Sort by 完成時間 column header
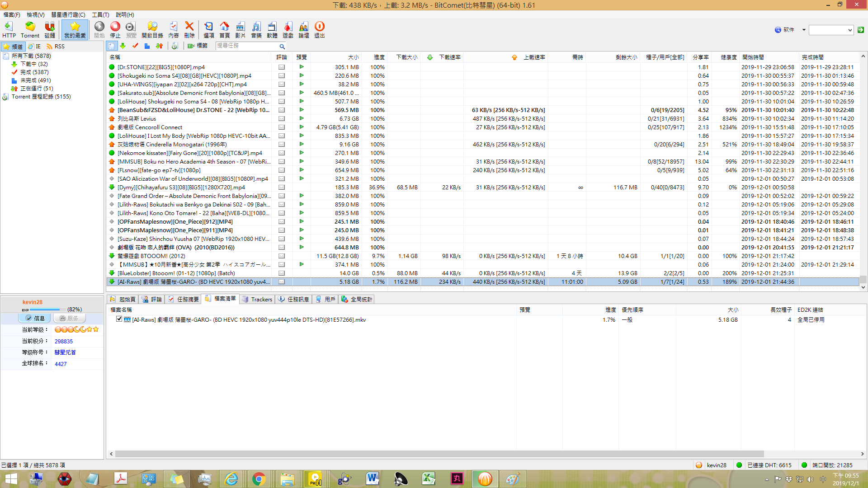This screenshot has width=868, height=488. 829,57
